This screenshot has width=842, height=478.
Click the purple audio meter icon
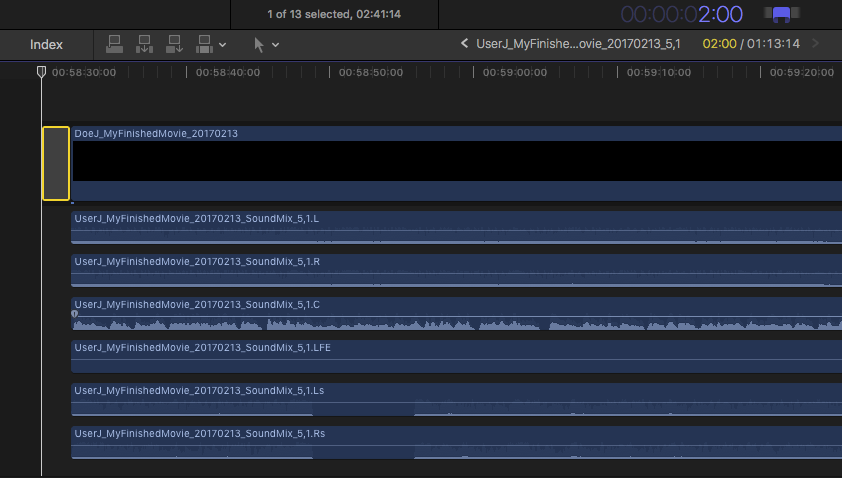click(x=781, y=14)
